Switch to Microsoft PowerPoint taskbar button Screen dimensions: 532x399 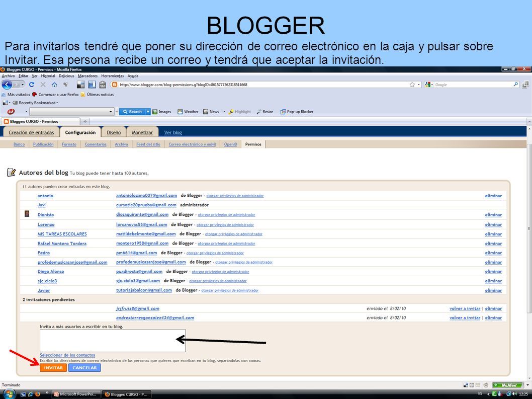coord(76,394)
